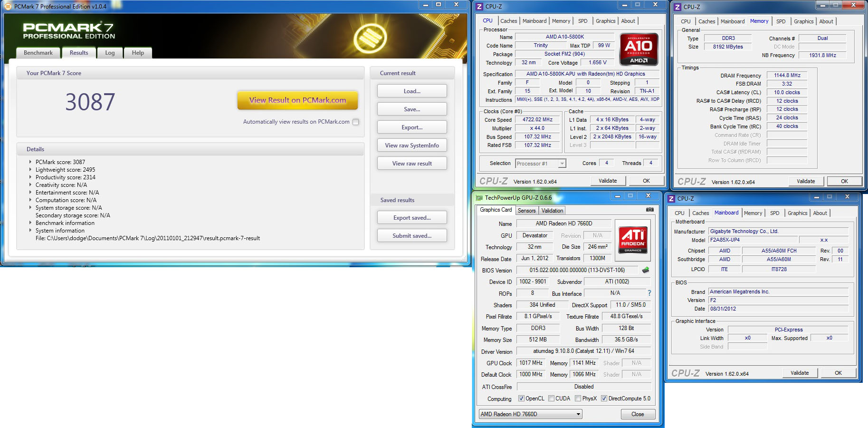Click the title bar icon of the CPU-Z memory timings window

[x=677, y=7]
